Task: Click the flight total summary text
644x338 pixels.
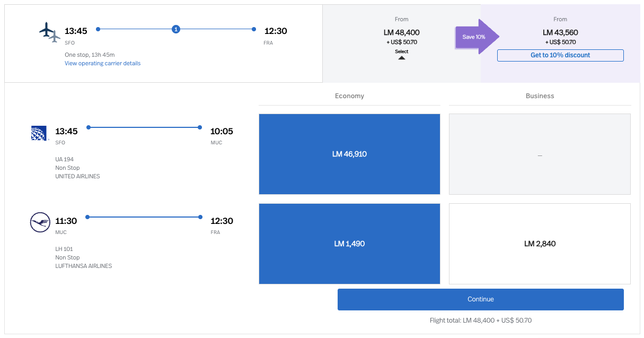Action: click(480, 320)
